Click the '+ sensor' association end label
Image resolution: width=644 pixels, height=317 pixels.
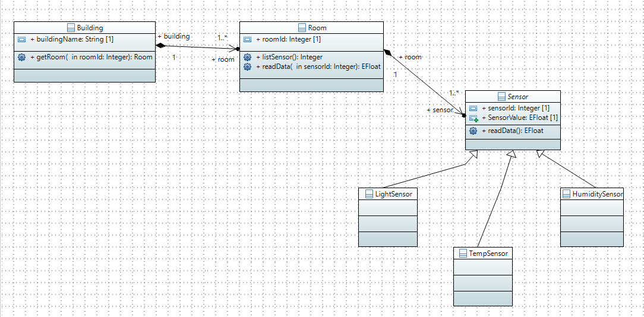point(440,110)
